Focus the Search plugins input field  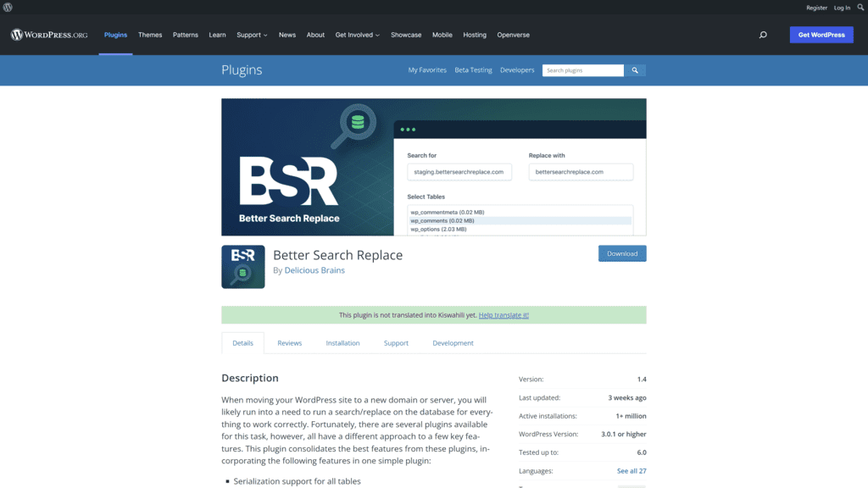click(x=583, y=70)
